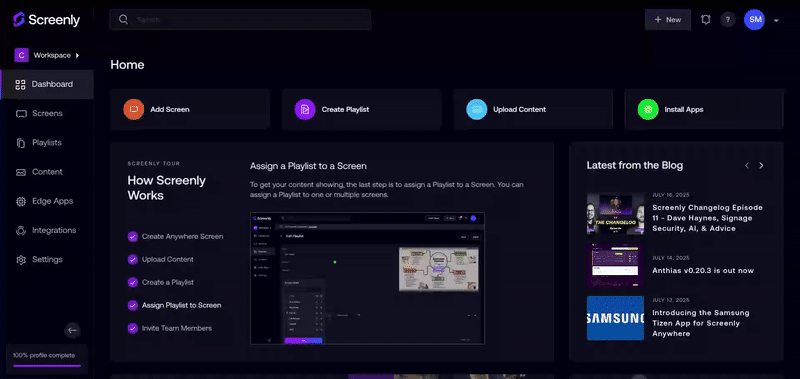Toggle the Upload Content tour checkmark
This screenshot has height=379, width=800.
click(x=133, y=259)
